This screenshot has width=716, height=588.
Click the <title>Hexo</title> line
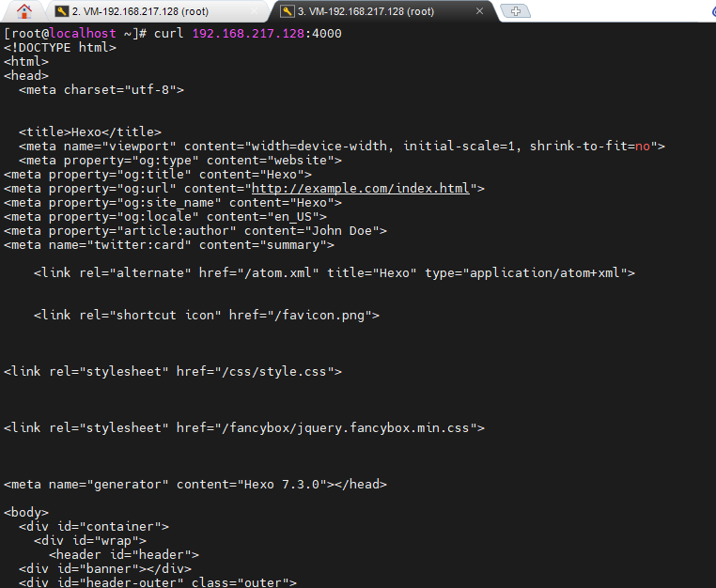[90, 132]
